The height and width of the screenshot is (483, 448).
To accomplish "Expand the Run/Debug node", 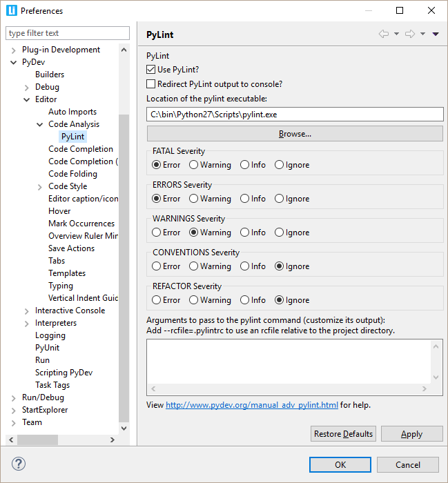I will pyautogui.click(x=14, y=398).
